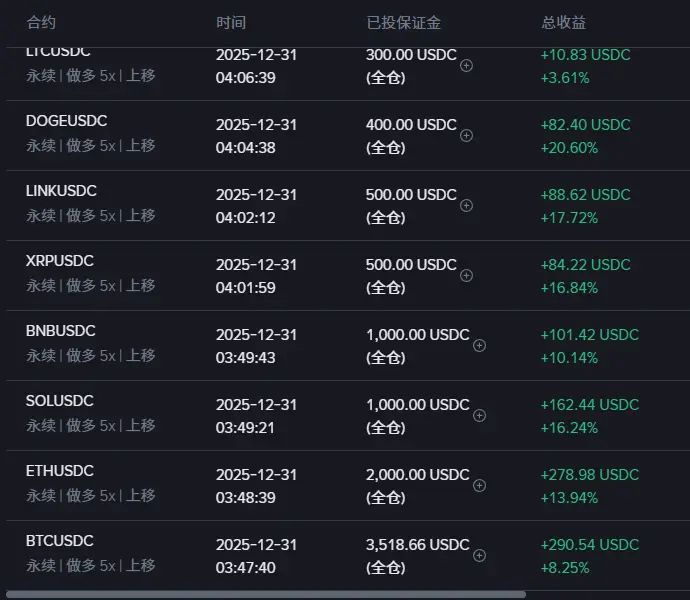Open the SOLUSDC contract
Screen dimensions: 690x600
(60, 401)
